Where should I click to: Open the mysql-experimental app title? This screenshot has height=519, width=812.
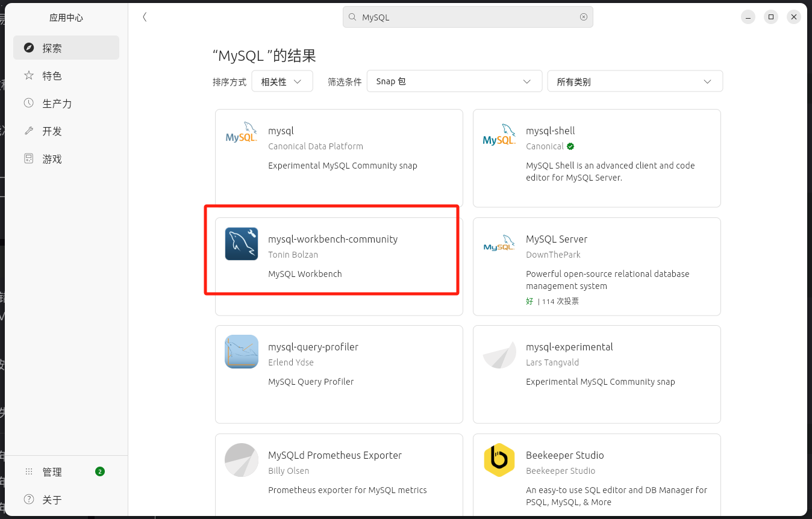click(x=569, y=347)
